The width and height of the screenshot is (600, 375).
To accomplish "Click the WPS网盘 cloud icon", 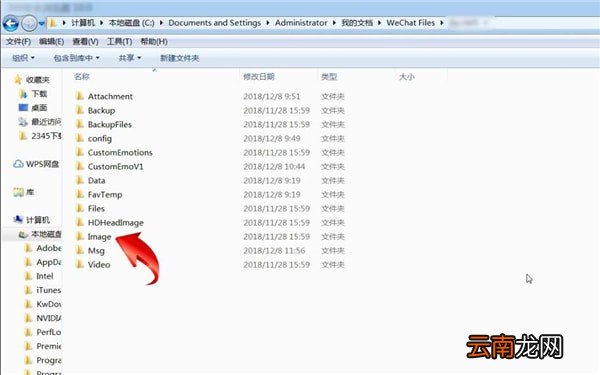I will (x=18, y=164).
